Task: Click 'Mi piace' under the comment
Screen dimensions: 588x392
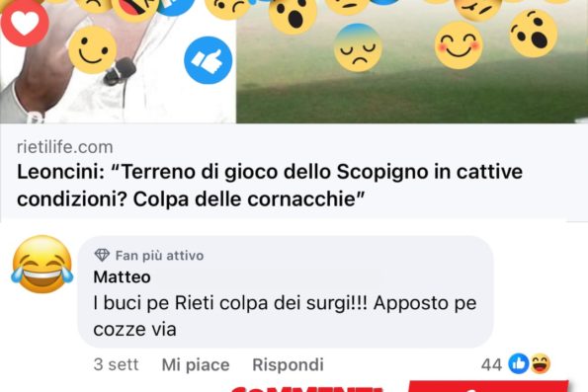Action: pos(196,364)
